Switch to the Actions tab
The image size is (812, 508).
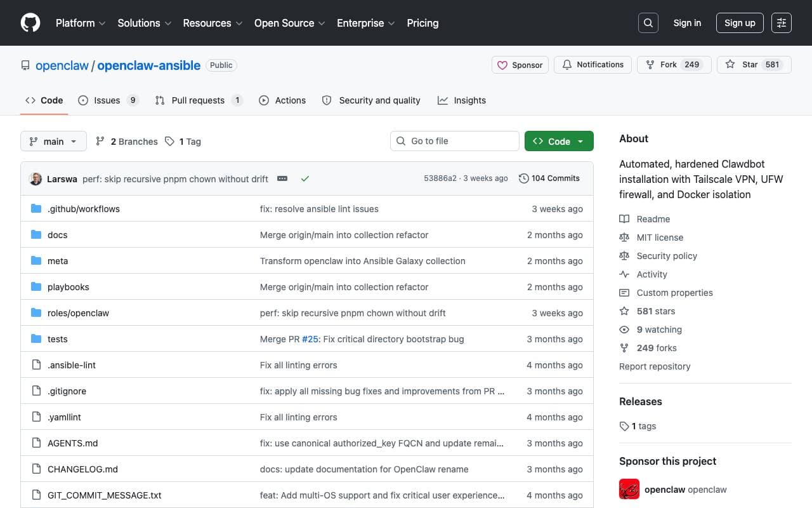tap(282, 100)
